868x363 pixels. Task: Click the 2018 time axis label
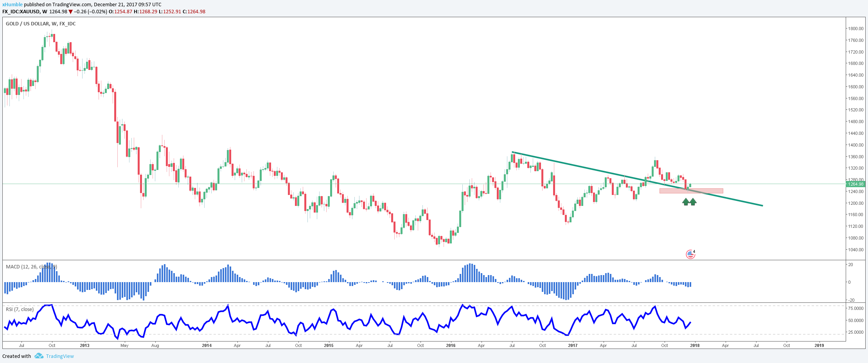coord(695,345)
